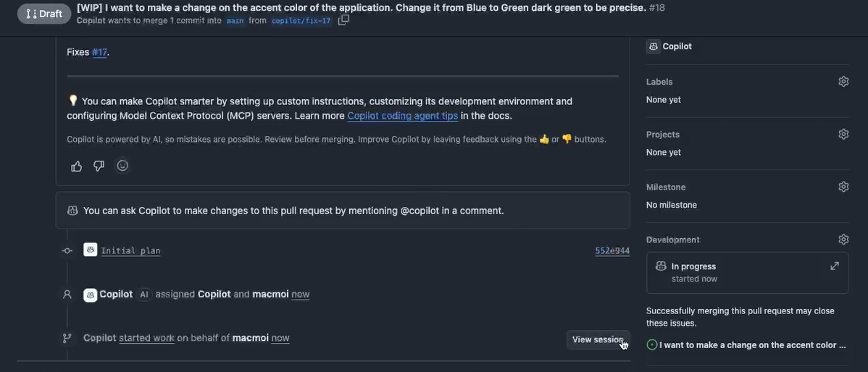Click the 'In progress' status text
This screenshot has height=372, width=868.
pyautogui.click(x=693, y=266)
